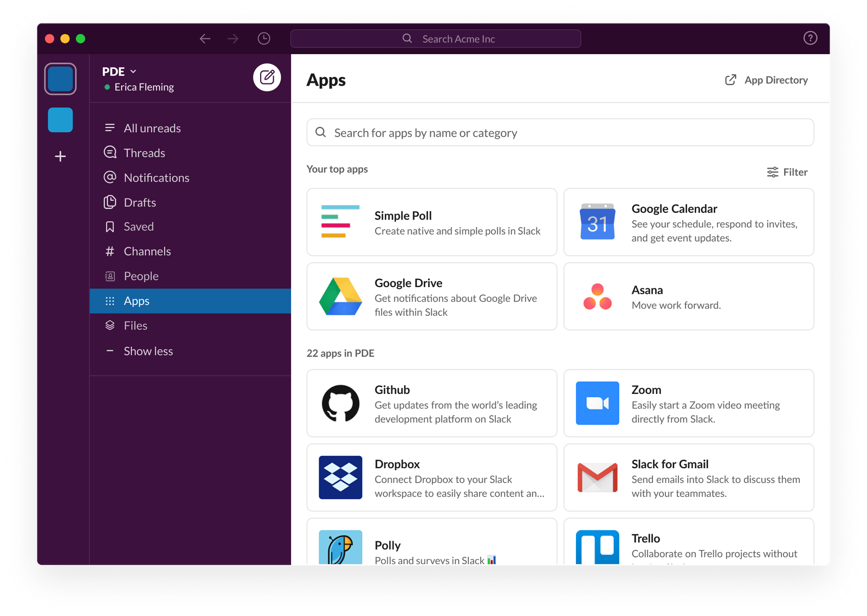867x616 pixels.
Task: Collapse the sidebar using Show less
Action: (x=148, y=351)
